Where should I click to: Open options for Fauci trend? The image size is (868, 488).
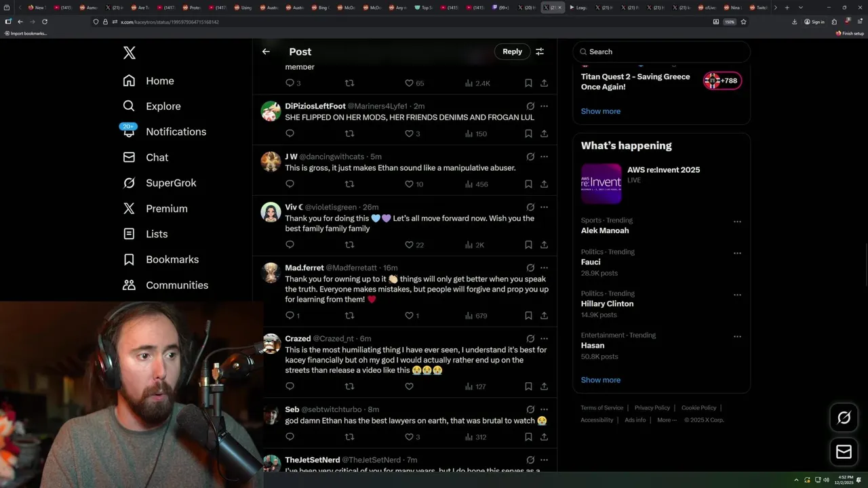pos(737,253)
